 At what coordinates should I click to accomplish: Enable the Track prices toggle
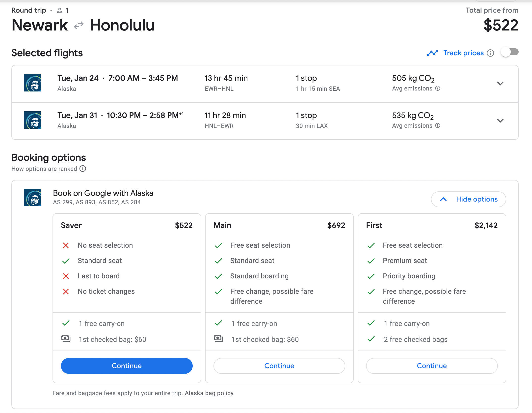coord(509,52)
